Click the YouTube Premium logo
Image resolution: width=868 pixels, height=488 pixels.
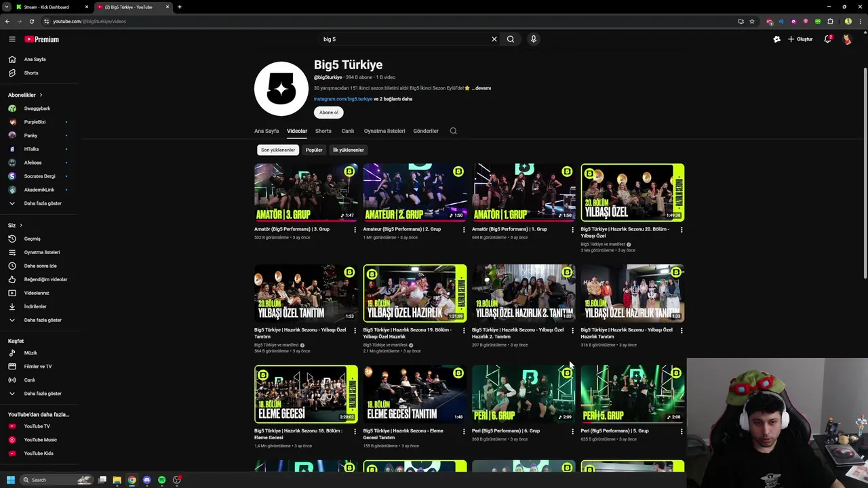click(42, 39)
